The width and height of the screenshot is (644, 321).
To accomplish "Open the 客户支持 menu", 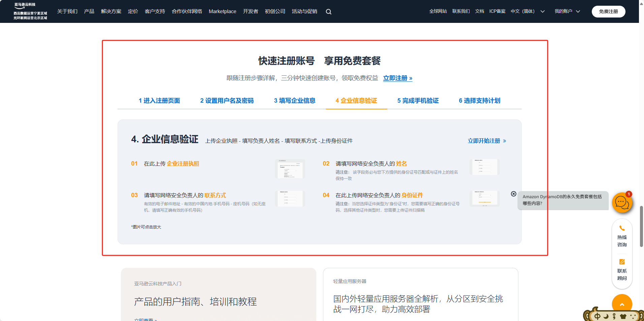I will (155, 11).
